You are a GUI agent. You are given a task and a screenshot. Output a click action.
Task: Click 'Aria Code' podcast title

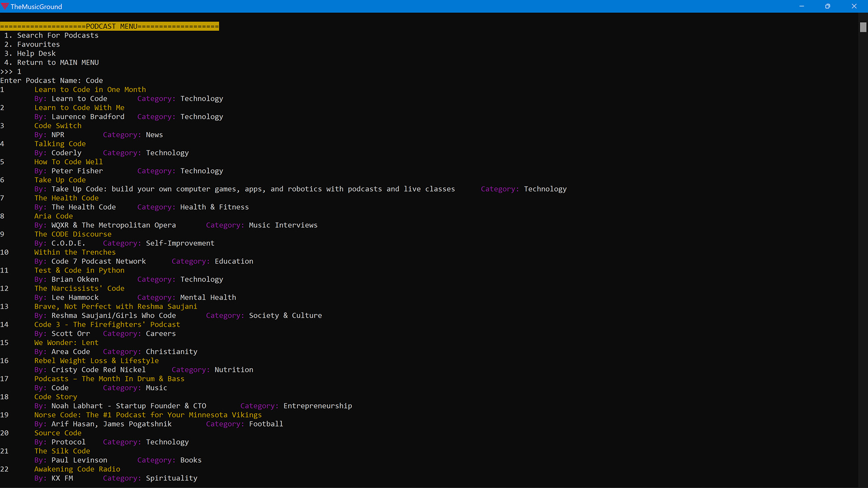coord(53,216)
